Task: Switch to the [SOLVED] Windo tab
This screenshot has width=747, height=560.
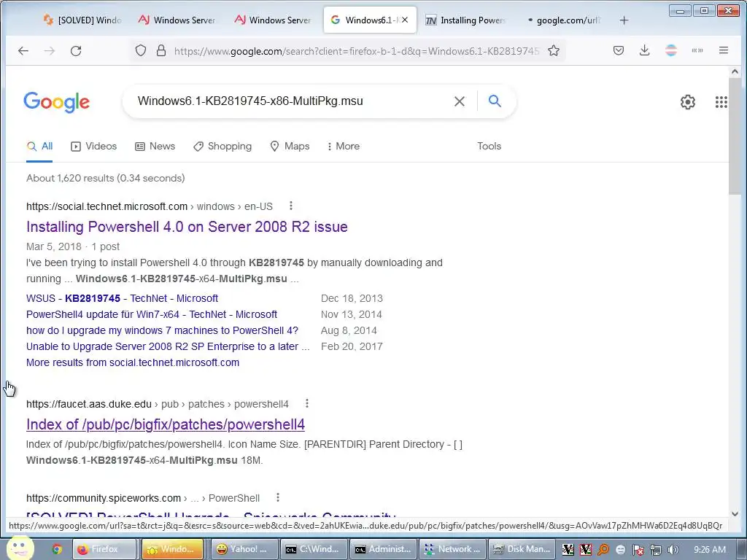Action: [x=82, y=20]
